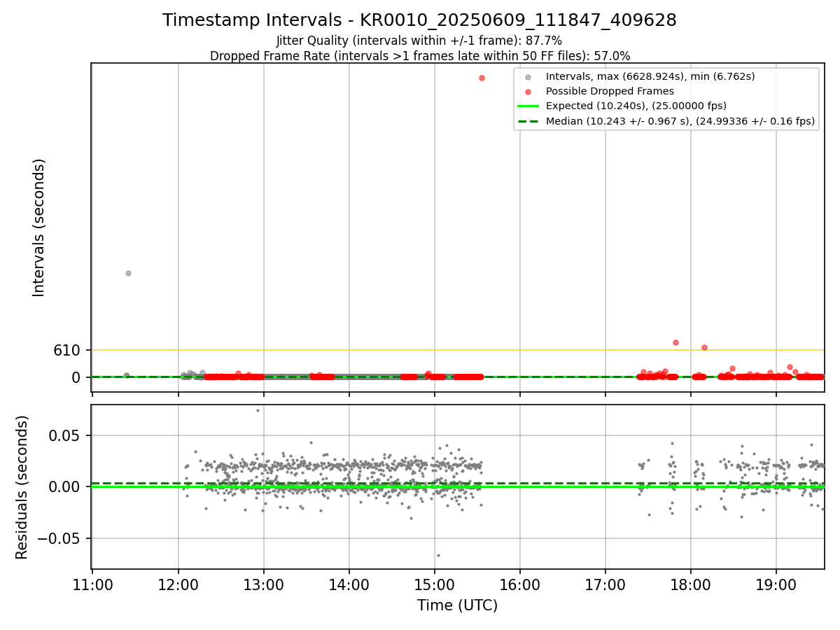Image resolution: width=840 pixels, height=630 pixels.
Task: Click the red point near 18:10 above the orange line
Action: [704, 347]
